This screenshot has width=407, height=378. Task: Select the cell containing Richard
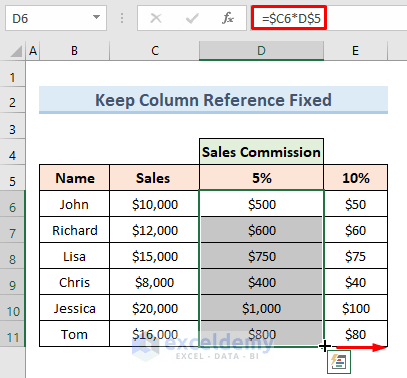[75, 230]
